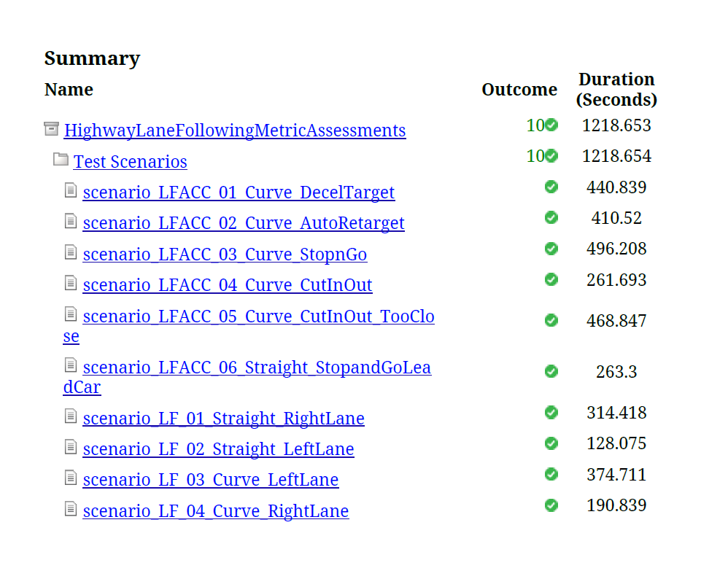Click the document icon beside scenario_LF_01_Straight_RightLane
728x579 pixels.
click(x=71, y=416)
